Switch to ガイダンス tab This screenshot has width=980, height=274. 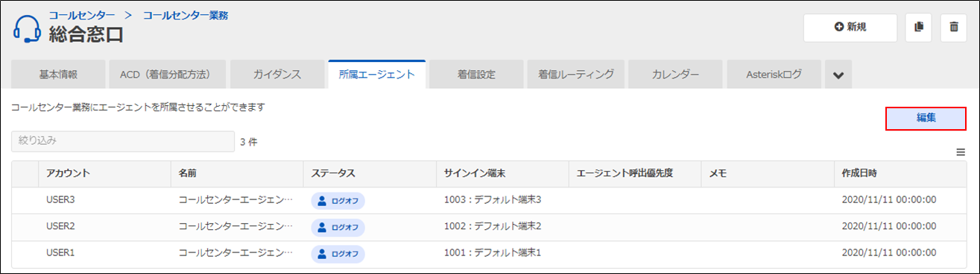point(276,75)
